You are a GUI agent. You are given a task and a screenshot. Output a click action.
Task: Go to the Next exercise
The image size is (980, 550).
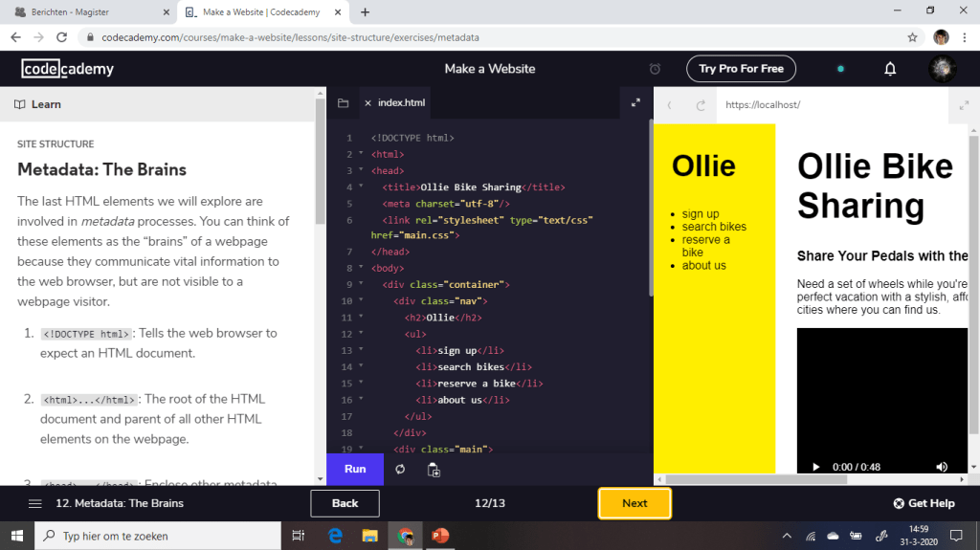(x=635, y=503)
